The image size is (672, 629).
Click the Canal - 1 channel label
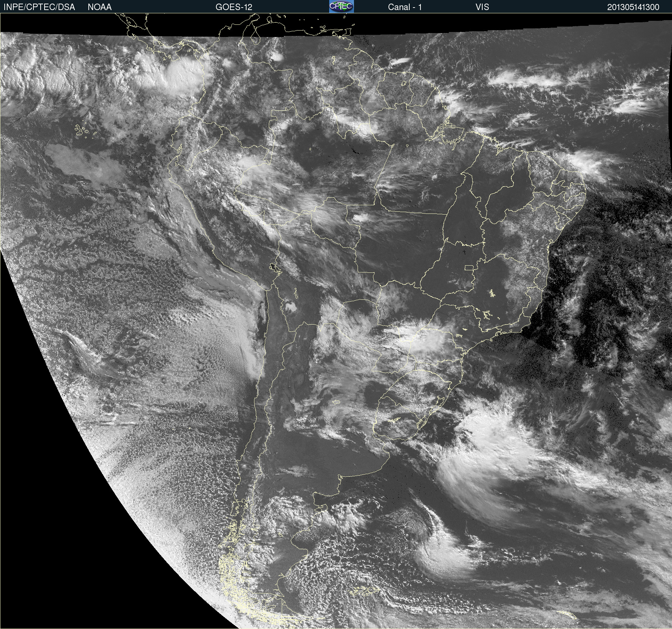coord(405,7)
